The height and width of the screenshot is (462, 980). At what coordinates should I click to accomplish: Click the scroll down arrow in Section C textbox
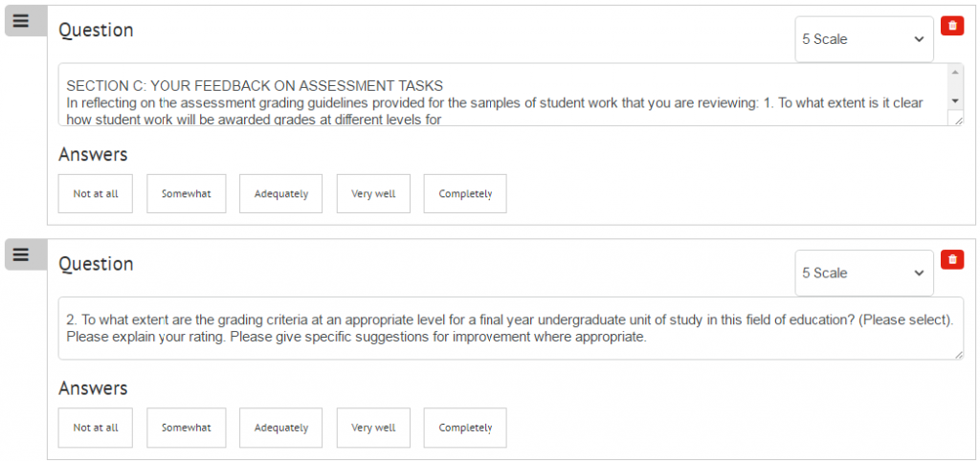pyautogui.click(x=955, y=100)
